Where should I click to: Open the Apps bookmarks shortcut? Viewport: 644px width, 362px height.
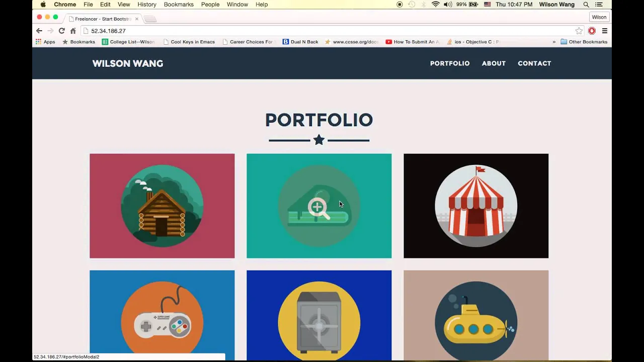pyautogui.click(x=45, y=42)
